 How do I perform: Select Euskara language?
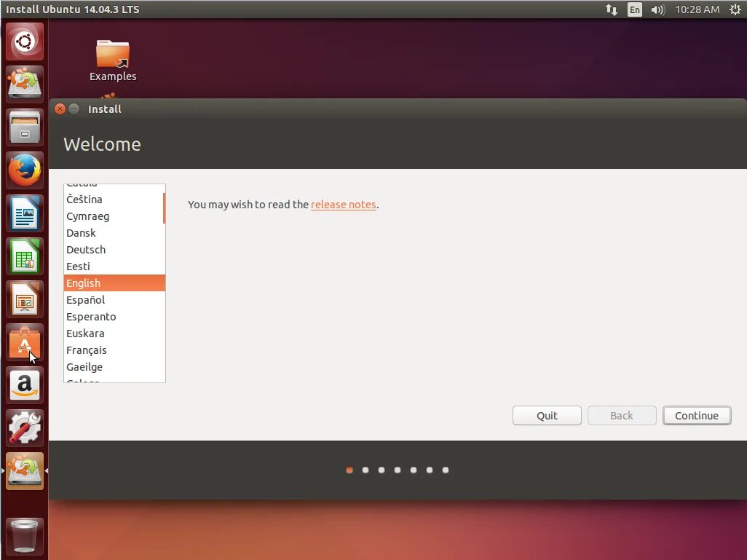coord(114,334)
